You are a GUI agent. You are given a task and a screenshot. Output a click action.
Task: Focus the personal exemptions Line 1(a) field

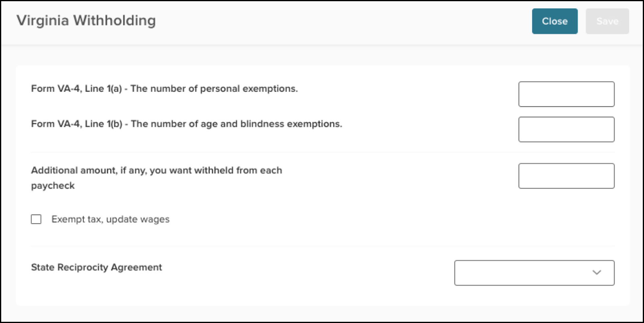point(566,94)
